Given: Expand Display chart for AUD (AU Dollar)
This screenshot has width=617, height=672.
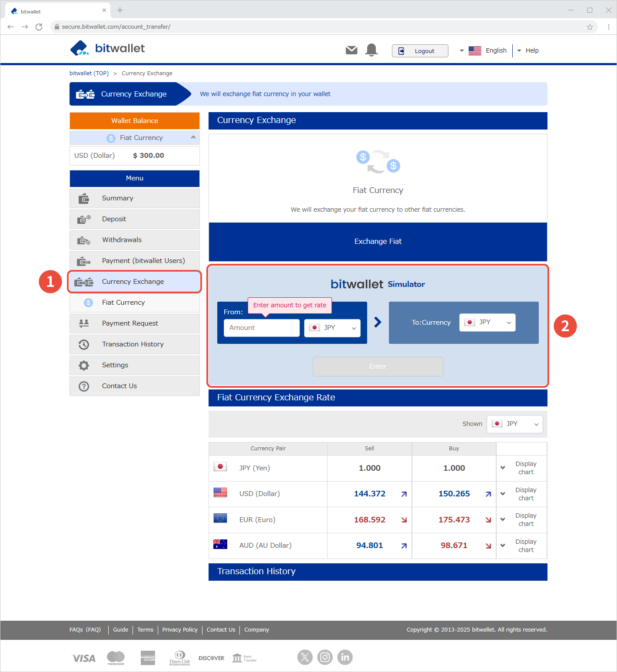Looking at the screenshot, I should point(521,546).
